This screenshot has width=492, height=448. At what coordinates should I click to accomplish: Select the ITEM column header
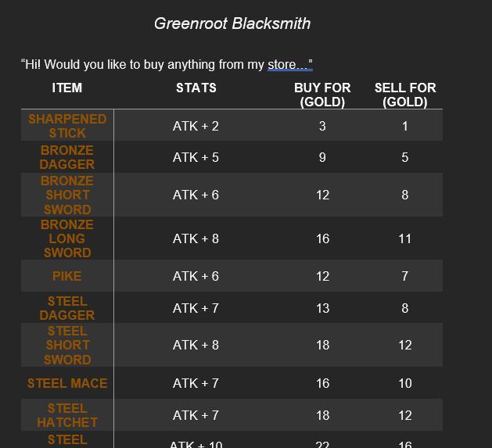[x=67, y=88]
